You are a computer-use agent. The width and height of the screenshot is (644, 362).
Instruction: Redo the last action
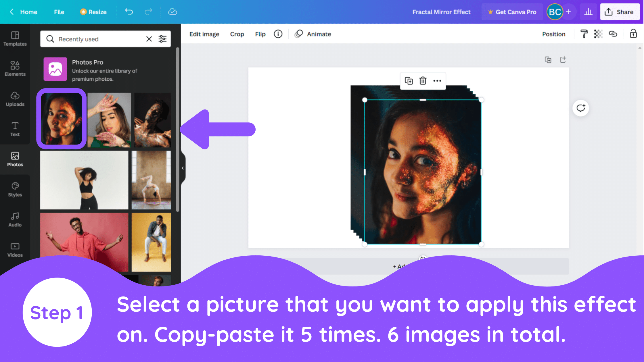148,11
